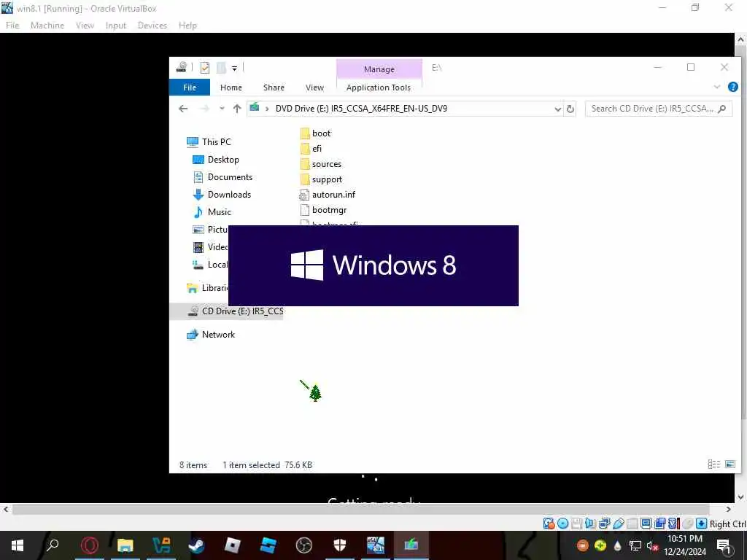Screen dimensions: 747x560
Task: Open the Customize Quick Access Toolbar dropdown
Action: (x=234, y=68)
